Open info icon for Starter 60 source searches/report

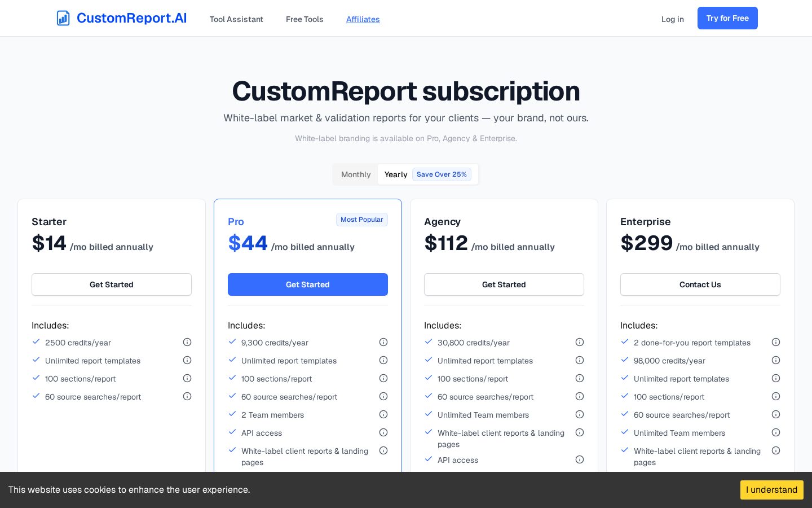pyautogui.click(x=187, y=396)
